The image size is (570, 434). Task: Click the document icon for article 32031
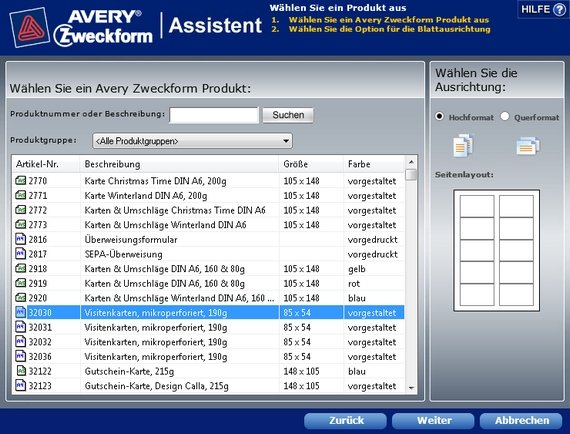(x=21, y=327)
